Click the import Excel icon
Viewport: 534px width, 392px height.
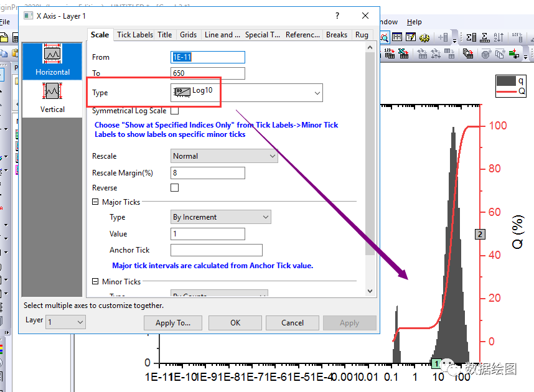403,54
